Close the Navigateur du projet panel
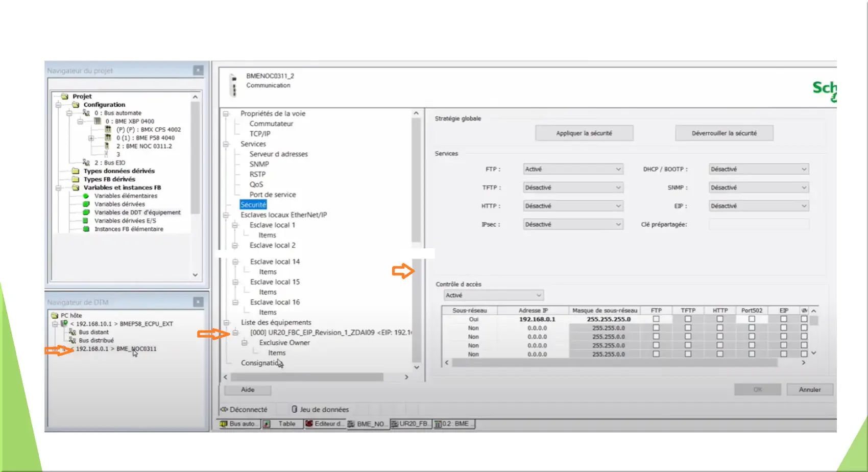Screen dimensions: 868x472 (198, 70)
